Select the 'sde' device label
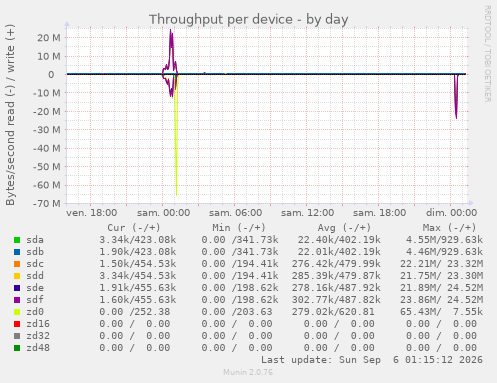497x383 pixels. 35,288
